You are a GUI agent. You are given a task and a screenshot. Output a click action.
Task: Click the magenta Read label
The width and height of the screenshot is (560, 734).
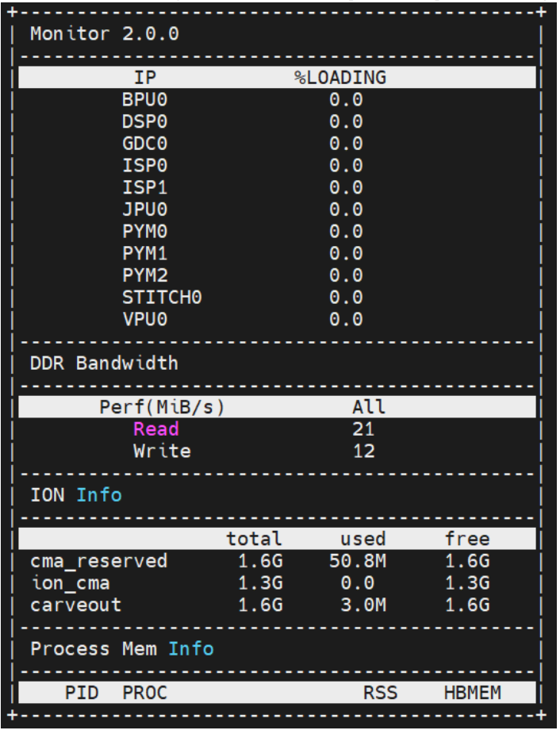pyautogui.click(x=156, y=429)
